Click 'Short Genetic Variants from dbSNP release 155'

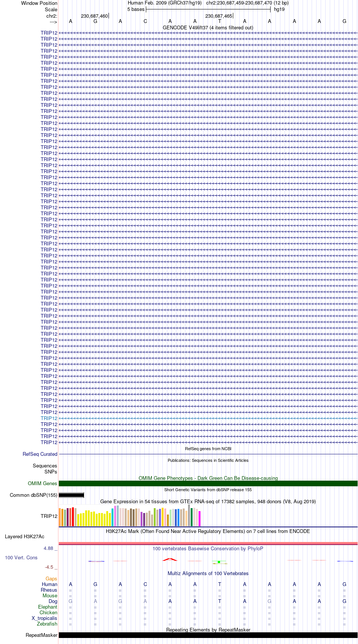coord(208,490)
